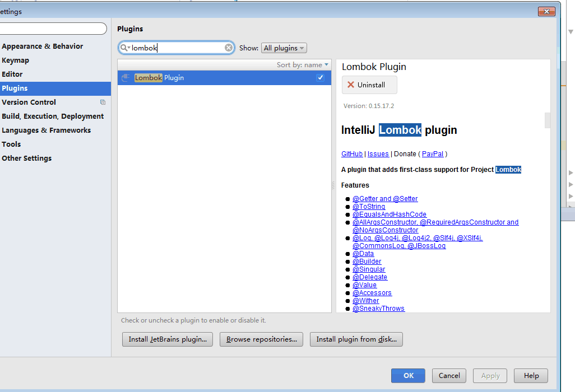Screen dimensions: 575x392
Task: Select Appearance & Behavior settings category
Action: [x=43, y=46]
